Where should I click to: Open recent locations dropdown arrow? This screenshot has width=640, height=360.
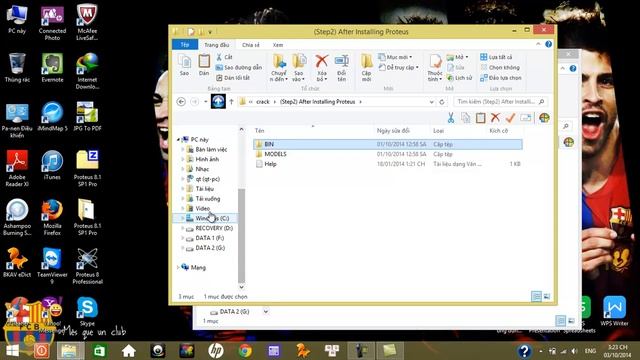coord(206,102)
